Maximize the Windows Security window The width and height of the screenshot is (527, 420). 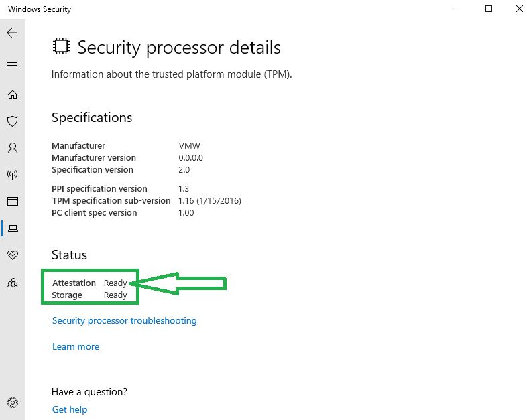coord(489,9)
